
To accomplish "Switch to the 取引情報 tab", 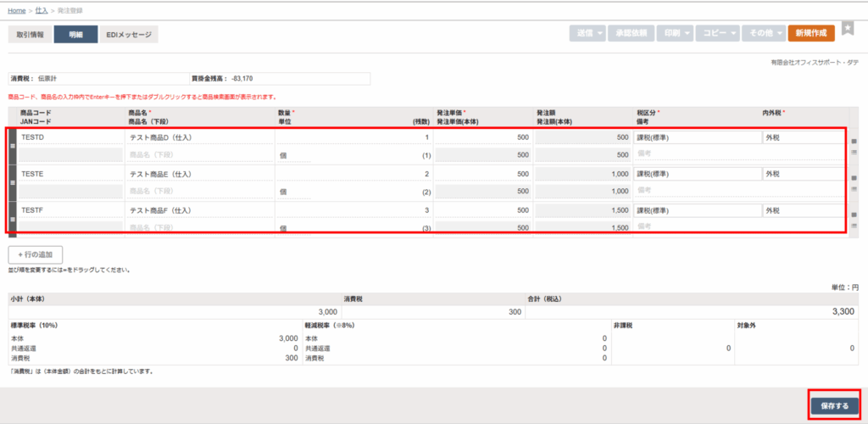I will click(x=30, y=34).
